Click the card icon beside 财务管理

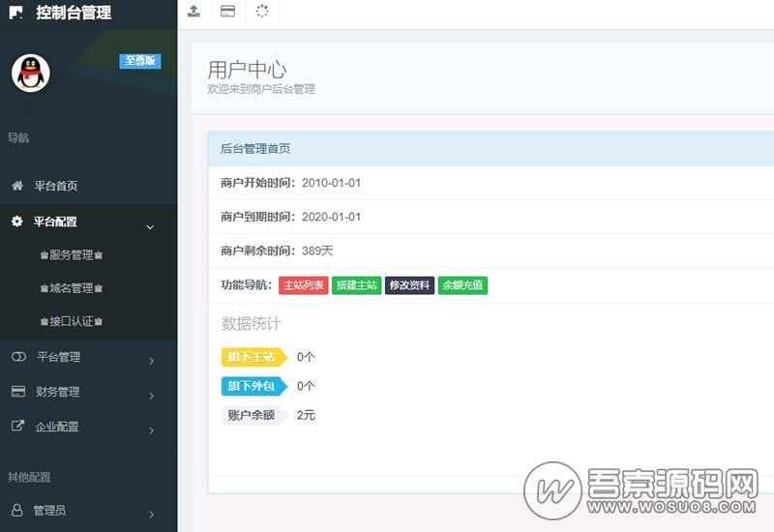17,392
